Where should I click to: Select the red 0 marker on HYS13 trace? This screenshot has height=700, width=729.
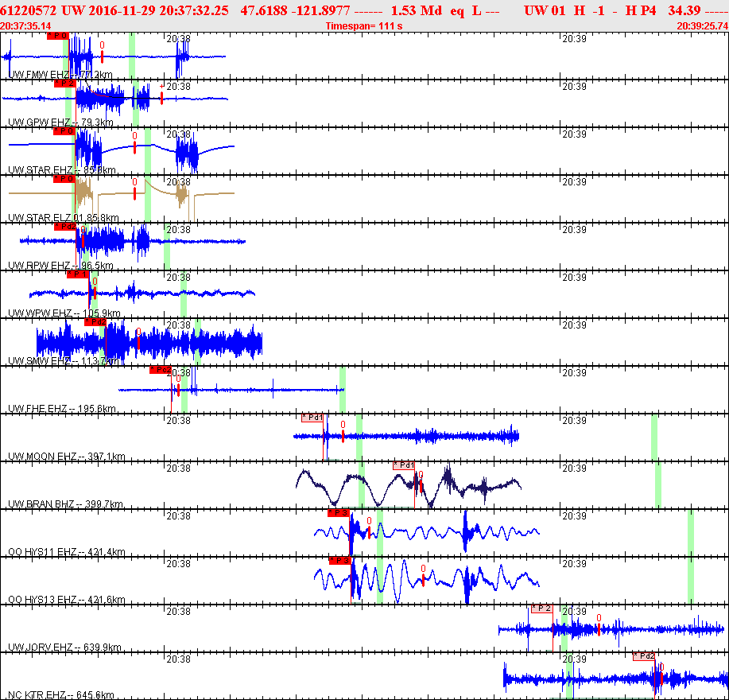click(423, 575)
